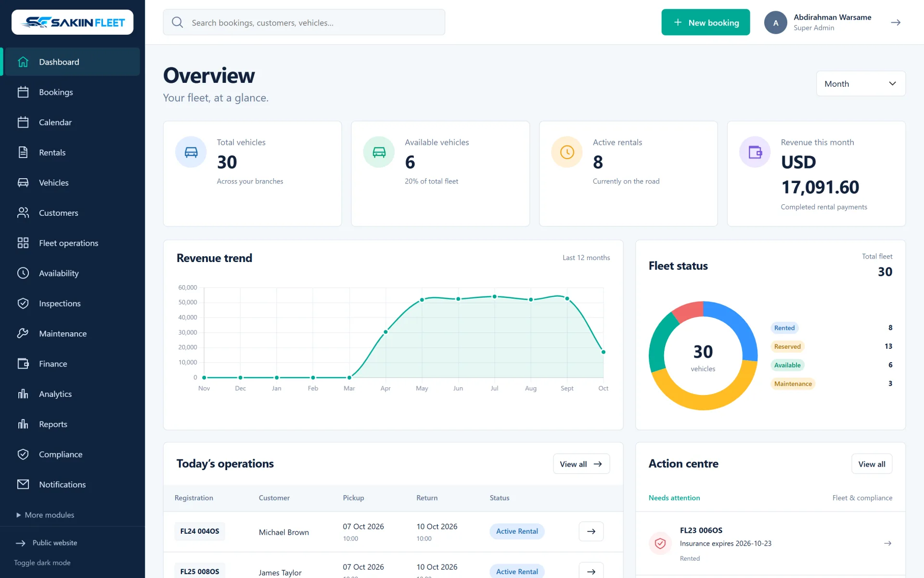
Task: Click the logout arrow beside Abdirahman Warsame
Action: pos(896,23)
